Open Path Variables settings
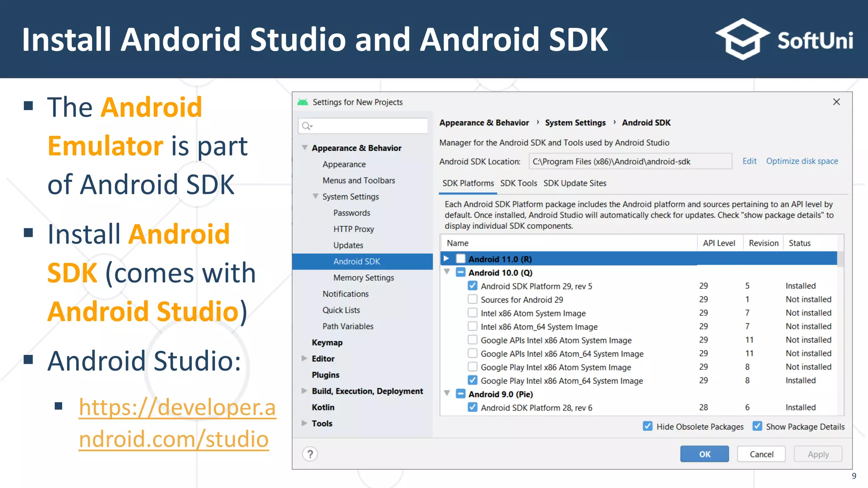868x488 pixels. click(348, 326)
